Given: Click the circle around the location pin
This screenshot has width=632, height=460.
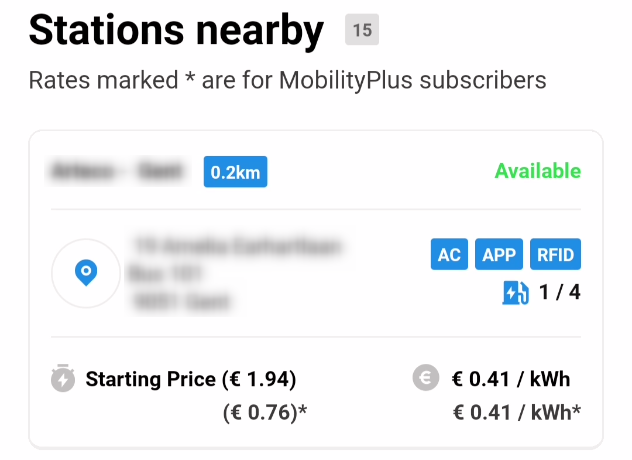Looking at the screenshot, I should pyautogui.click(x=86, y=273).
